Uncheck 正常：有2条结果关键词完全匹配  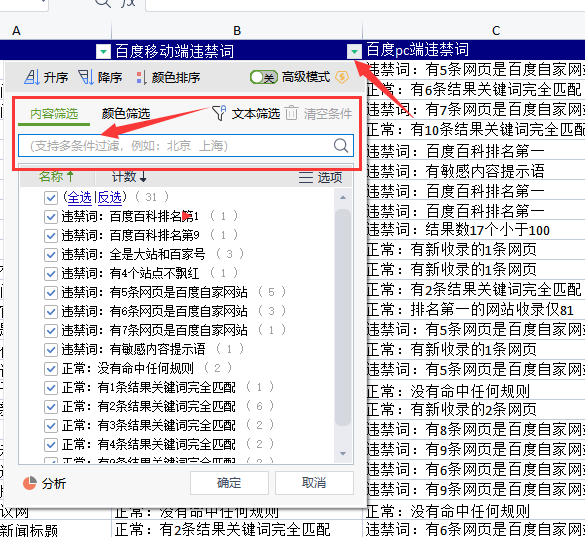51,407
